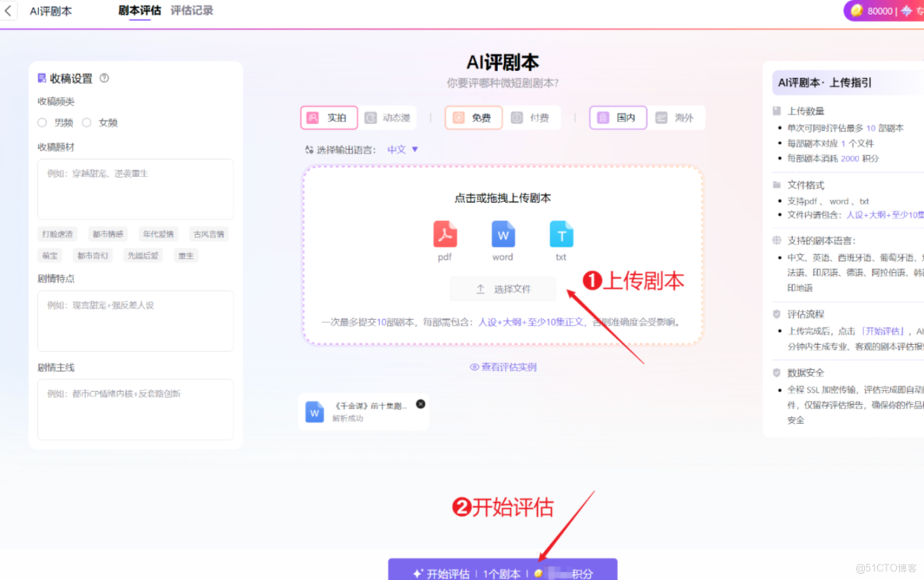924x580 pixels.
Task: Click the document icon in the 收稿设置 header
Action: [43, 78]
